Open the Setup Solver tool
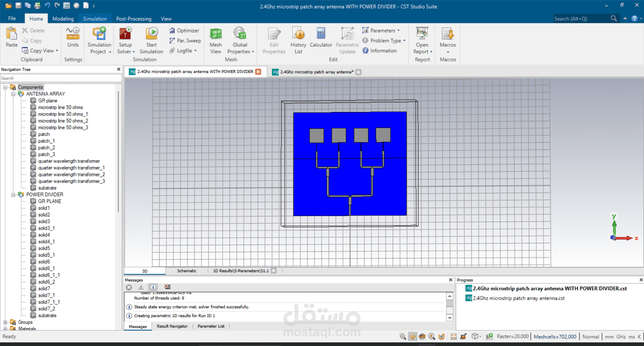 [125, 40]
